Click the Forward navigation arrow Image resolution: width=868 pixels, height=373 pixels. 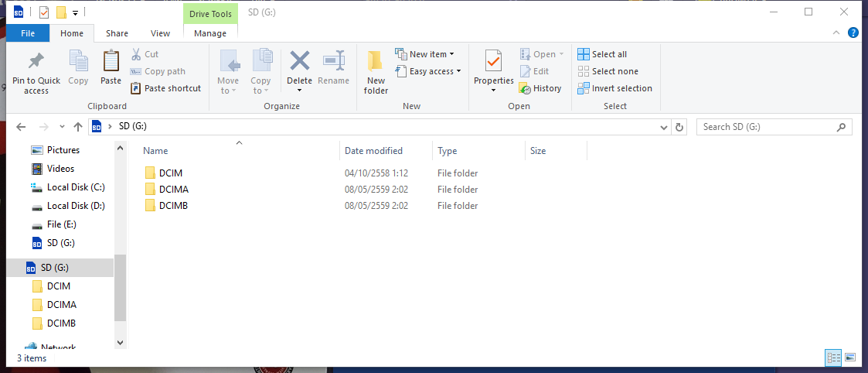tap(44, 127)
